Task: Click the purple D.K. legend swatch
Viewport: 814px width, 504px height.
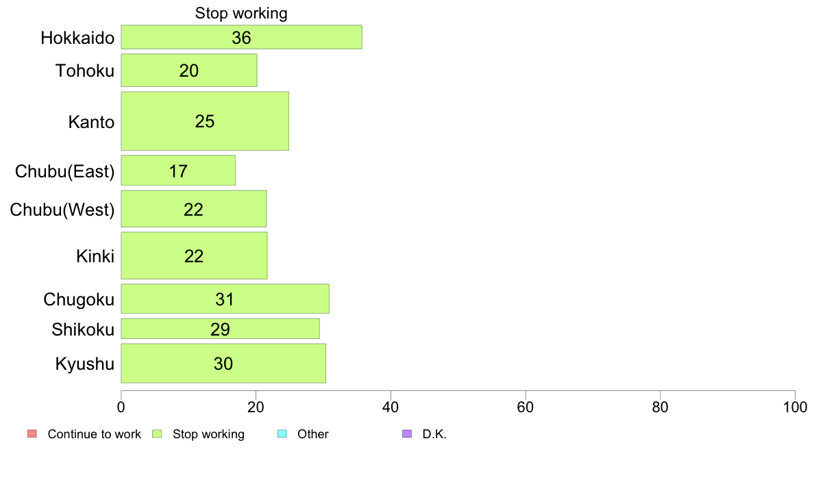Action: (407, 434)
